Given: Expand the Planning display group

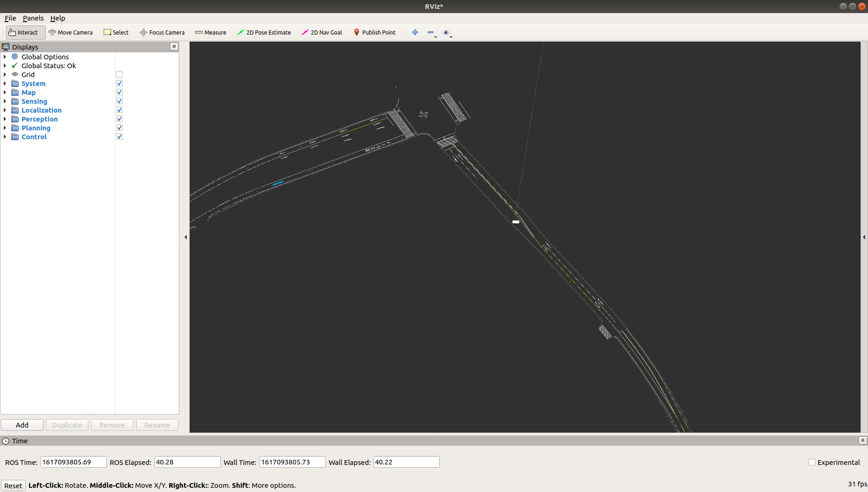Looking at the screenshot, I should [x=5, y=128].
